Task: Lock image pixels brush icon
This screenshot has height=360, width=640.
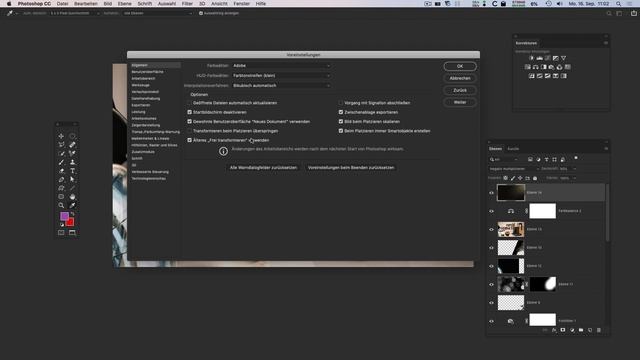Action: [513, 178]
